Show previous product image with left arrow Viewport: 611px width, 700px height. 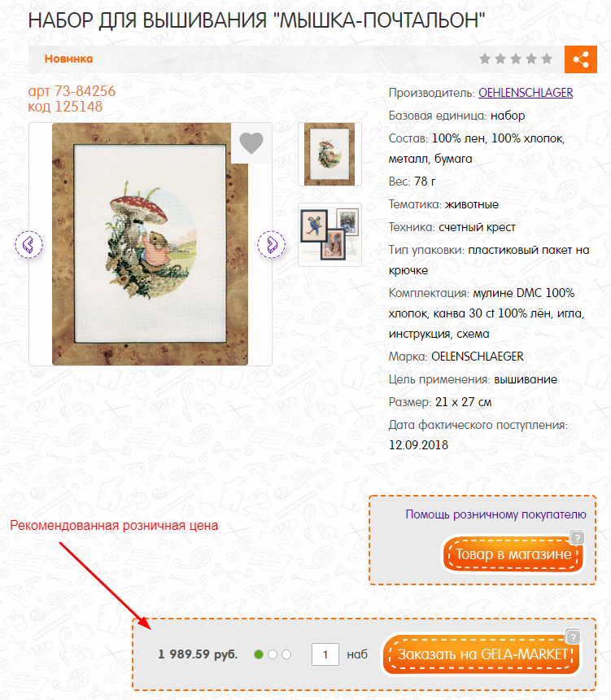pyautogui.click(x=29, y=244)
